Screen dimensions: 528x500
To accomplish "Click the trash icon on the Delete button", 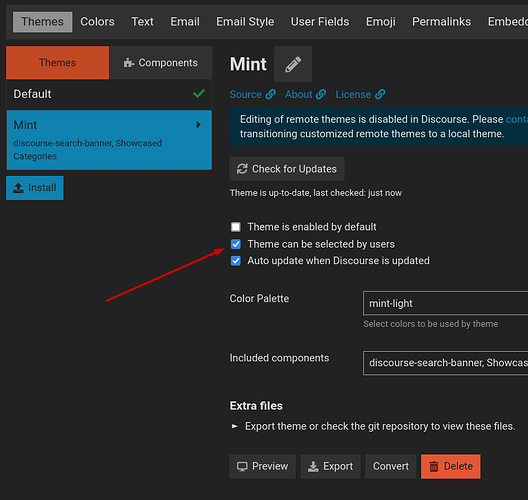I will [434, 466].
